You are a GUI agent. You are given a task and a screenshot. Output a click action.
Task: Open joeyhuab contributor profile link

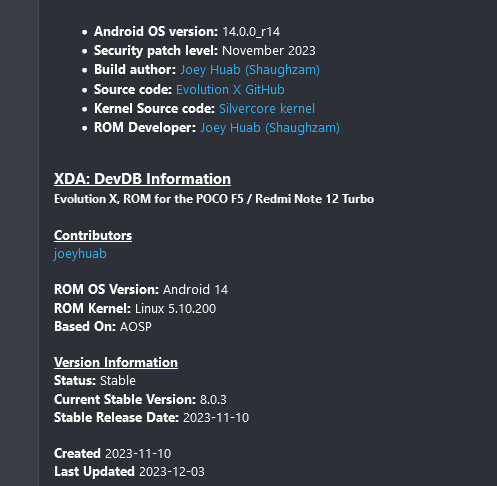(x=80, y=254)
